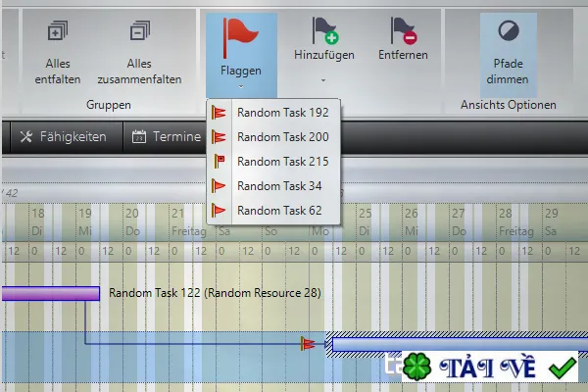Click the flag icon beside Random Task 62
The height and width of the screenshot is (392, 588).
219,211
